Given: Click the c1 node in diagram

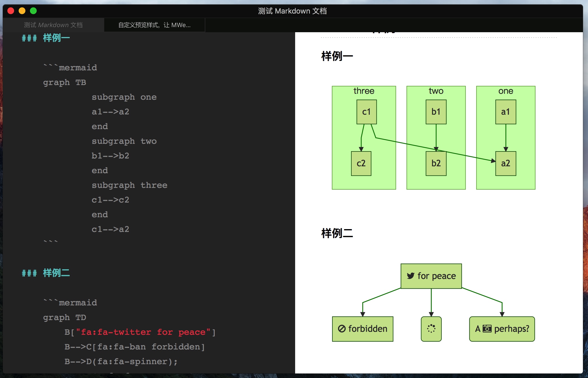Looking at the screenshot, I should pyautogui.click(x=366, y=112).
